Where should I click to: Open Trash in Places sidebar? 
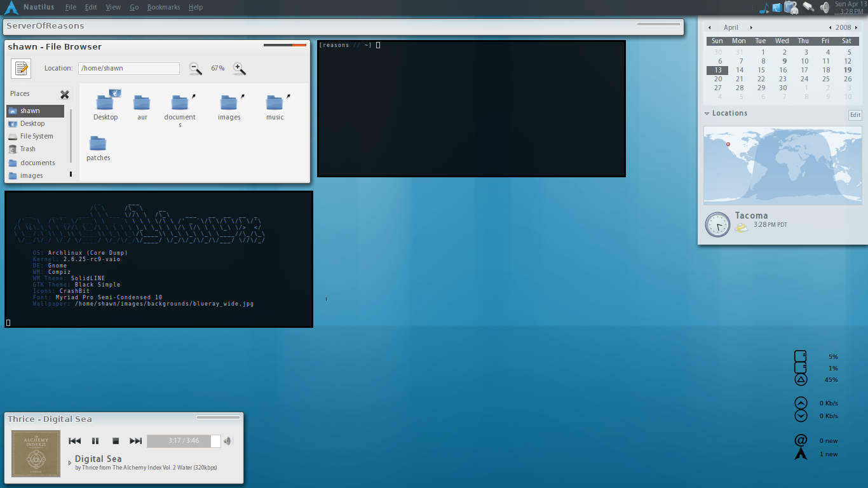tap(36, 149)
